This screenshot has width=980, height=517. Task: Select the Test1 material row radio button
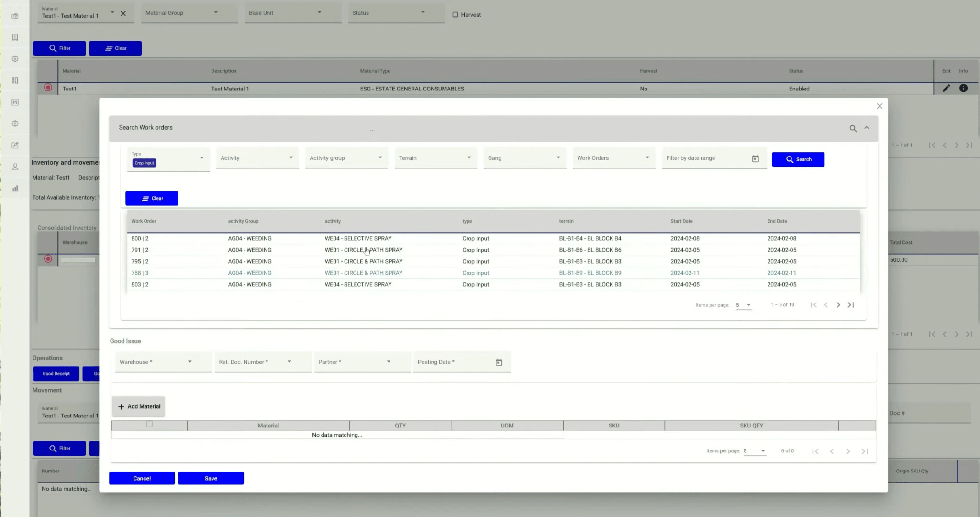point(48,88)
